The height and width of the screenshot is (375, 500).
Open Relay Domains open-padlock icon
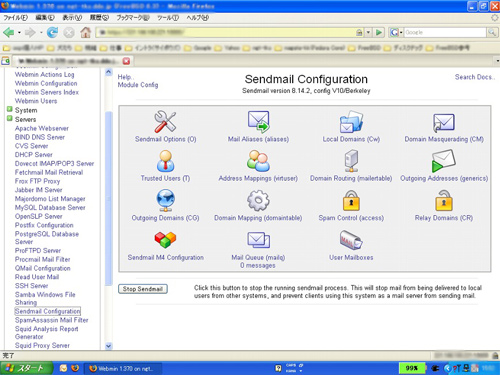coord(444,200)
